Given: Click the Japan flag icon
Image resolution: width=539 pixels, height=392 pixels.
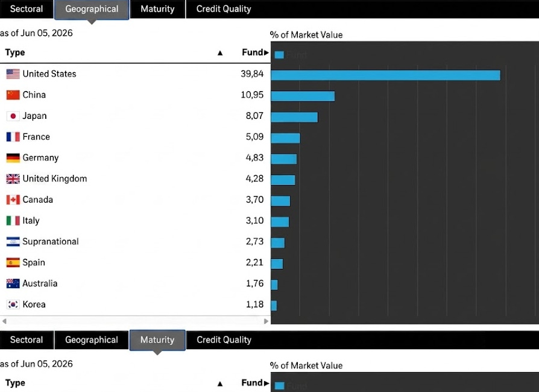Looking at the screenshot, I should tap(13, 116).
